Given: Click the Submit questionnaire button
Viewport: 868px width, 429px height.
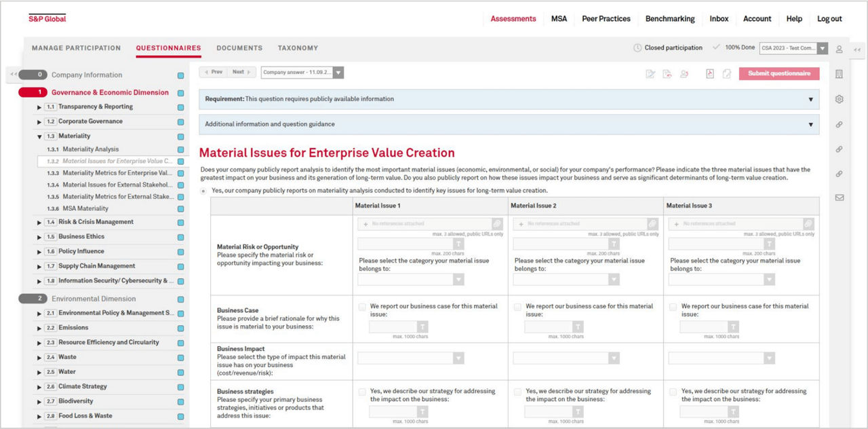Looking at the screenshot, I should (x=779, y=73).
